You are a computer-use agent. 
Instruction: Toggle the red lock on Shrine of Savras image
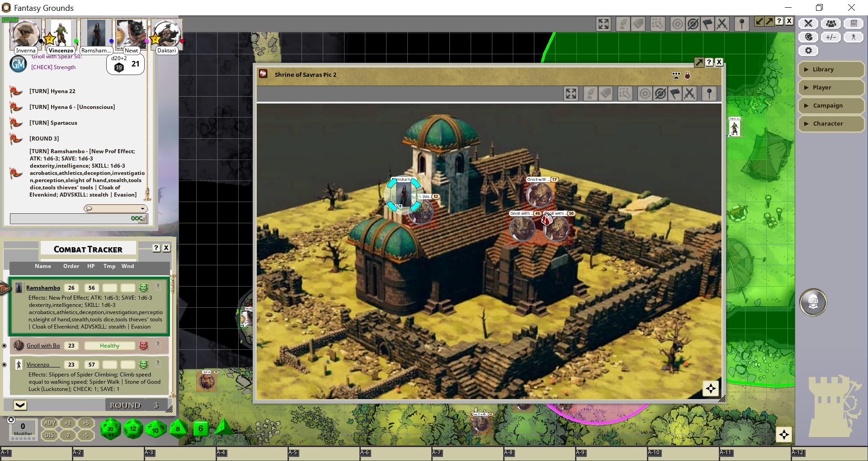coord(688,75)
